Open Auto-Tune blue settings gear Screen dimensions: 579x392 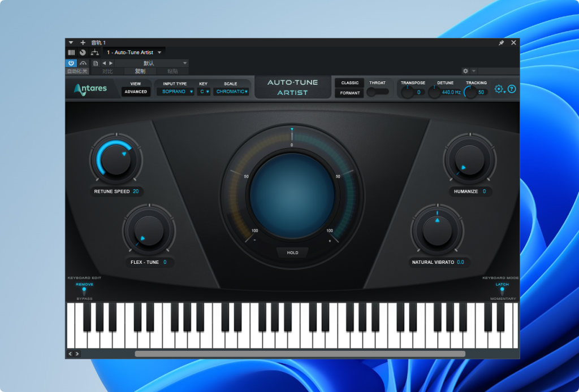tap(499, 89)
